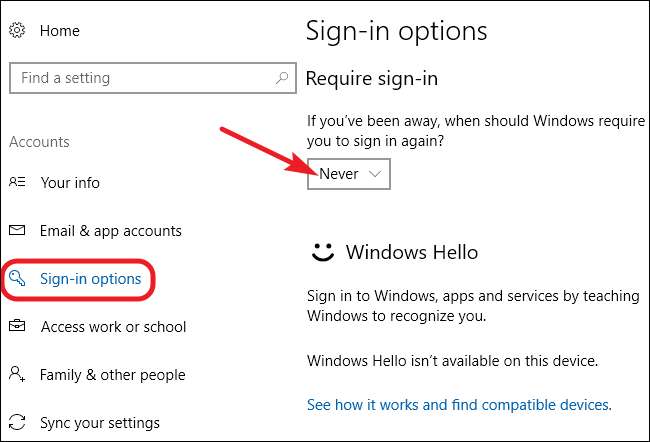This screenshot has height=442, width=650.
Task: Open the Require sign-in Never dropdown
Action: (x=348, y=174)
